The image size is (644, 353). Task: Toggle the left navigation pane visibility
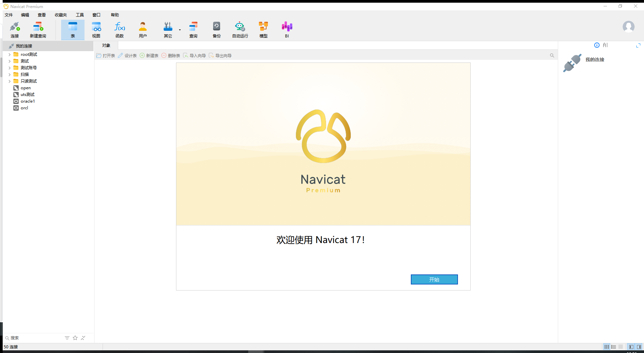(x=631, y=347)
